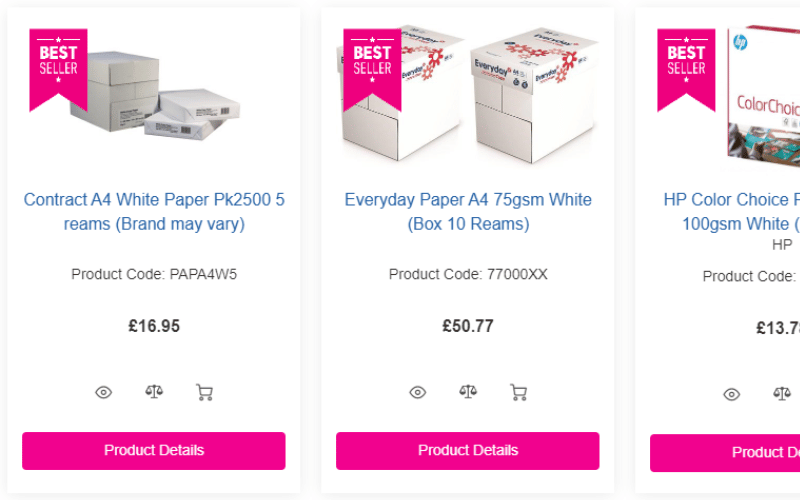800x500 pixels.
Task: Open Contract A4 White Paper Pk2500 title link
Action: tap(154, 211)
